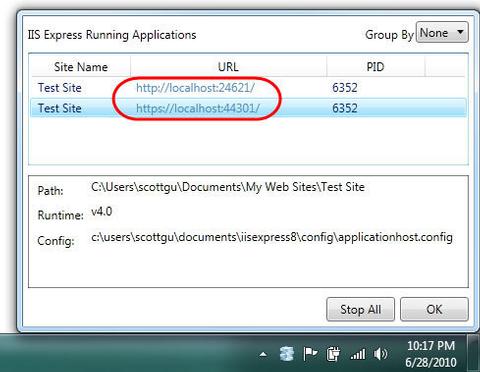Click the Path value for Test Site
480x372 pixels.
coord(228,187)
